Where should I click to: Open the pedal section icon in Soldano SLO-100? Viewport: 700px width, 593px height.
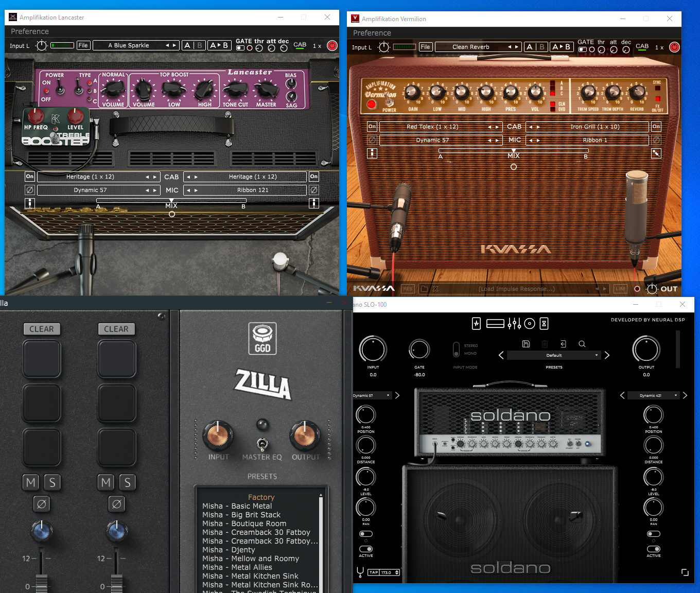click(477, 323)
